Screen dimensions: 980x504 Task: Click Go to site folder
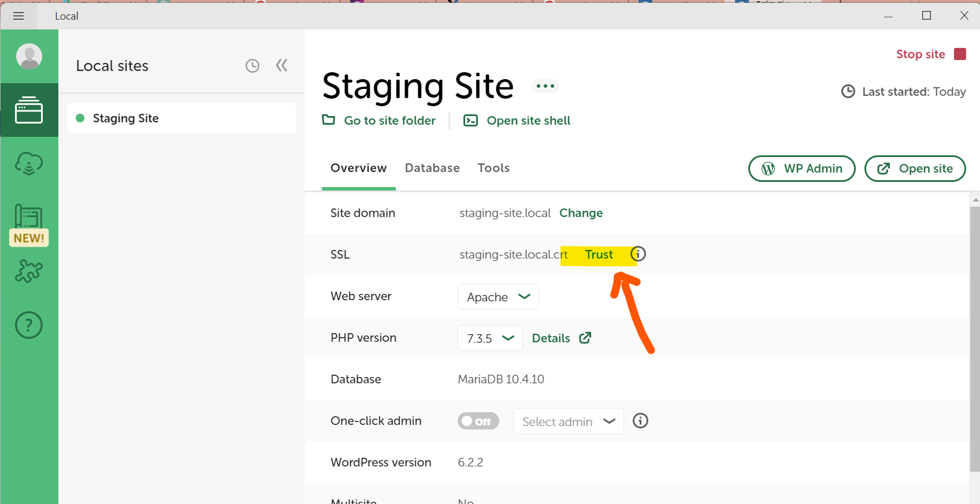coord(379,121)
